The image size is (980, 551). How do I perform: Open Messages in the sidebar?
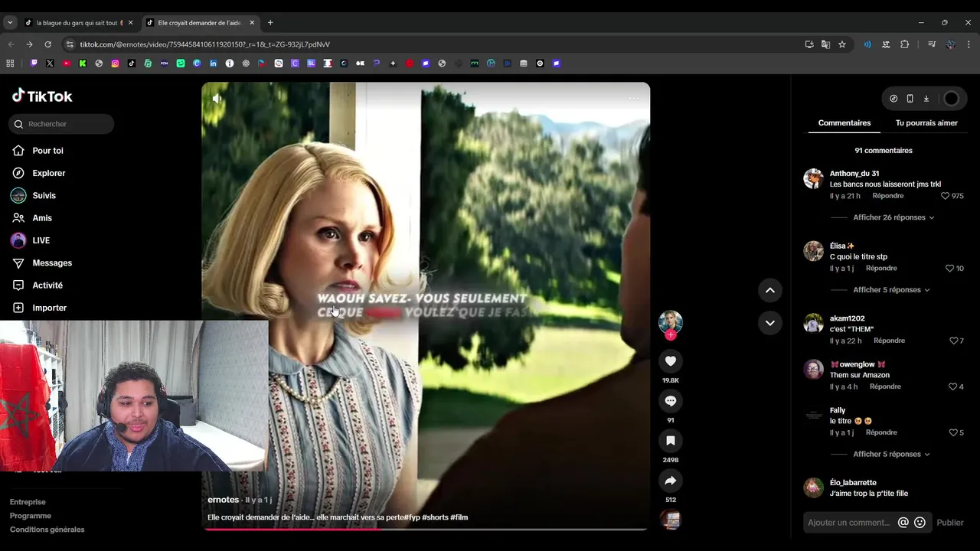(x=52, y=262)
